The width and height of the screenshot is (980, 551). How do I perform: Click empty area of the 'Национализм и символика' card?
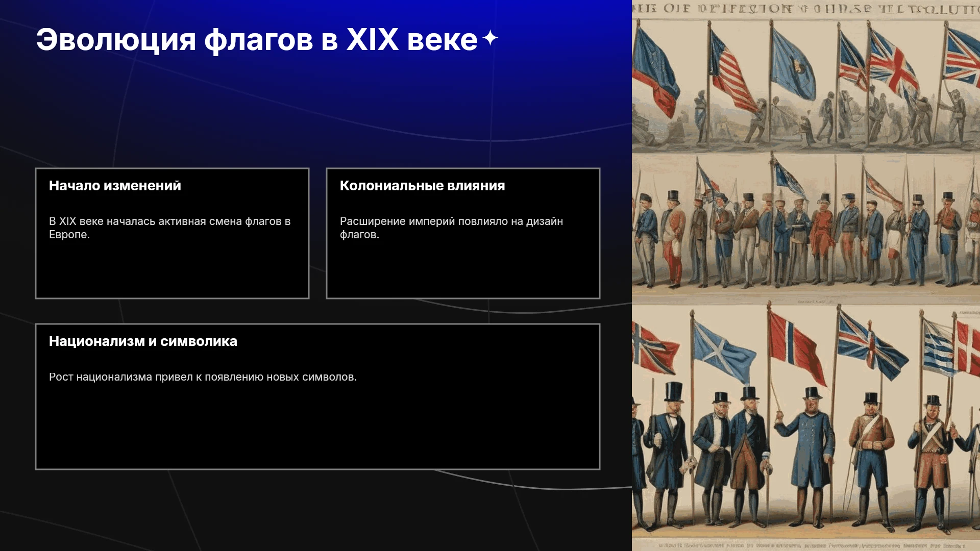click(x=317, y=429)
